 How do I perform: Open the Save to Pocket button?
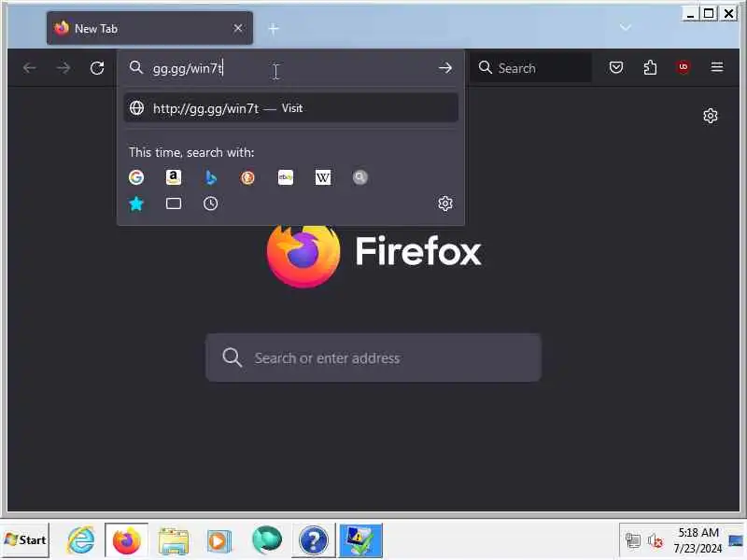coord(616,67)
